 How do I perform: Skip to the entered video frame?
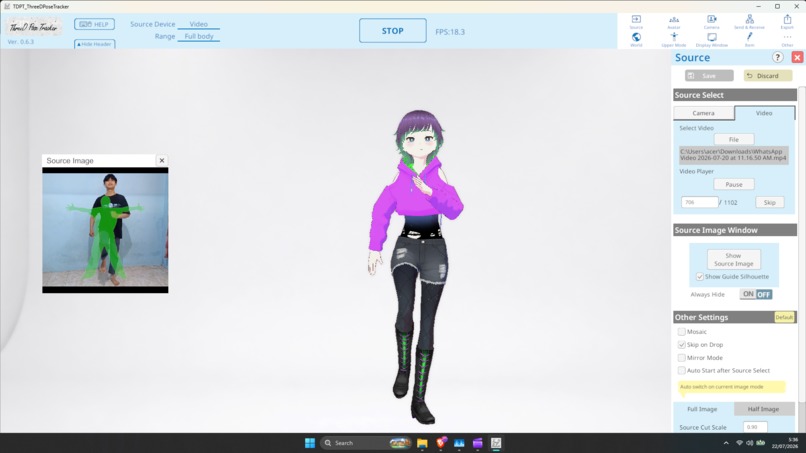pos(770,203)
